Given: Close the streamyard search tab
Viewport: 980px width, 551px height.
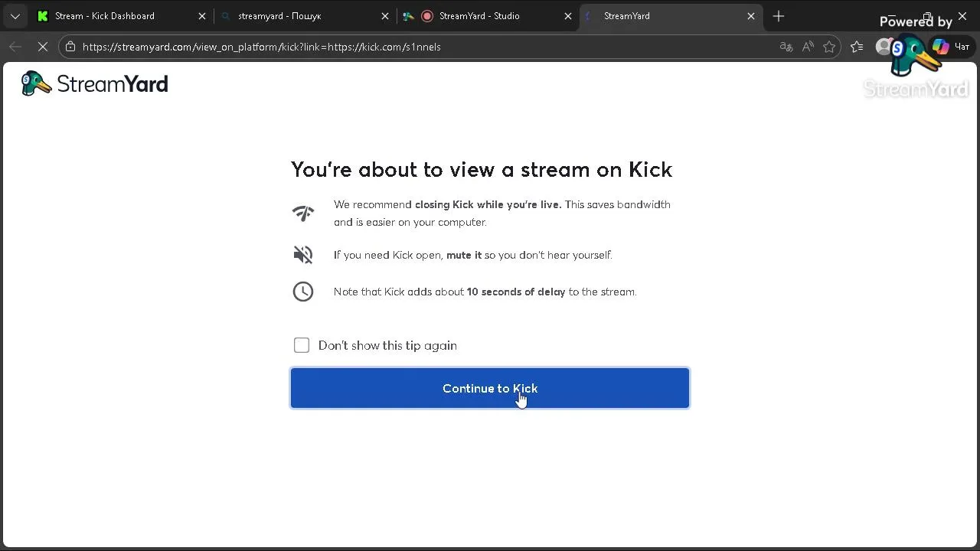Looking at the screenshot, I should (x=385, y=16).
